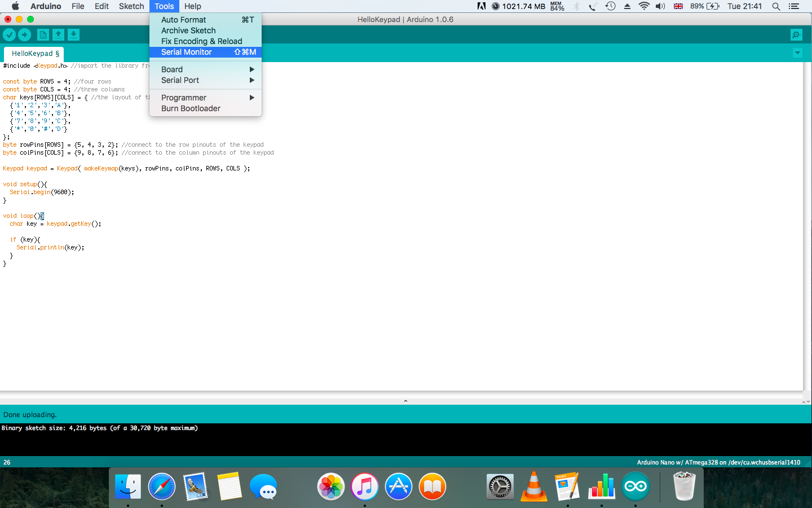
Task: Open the Arduino application menu
Action: (46, 6)
